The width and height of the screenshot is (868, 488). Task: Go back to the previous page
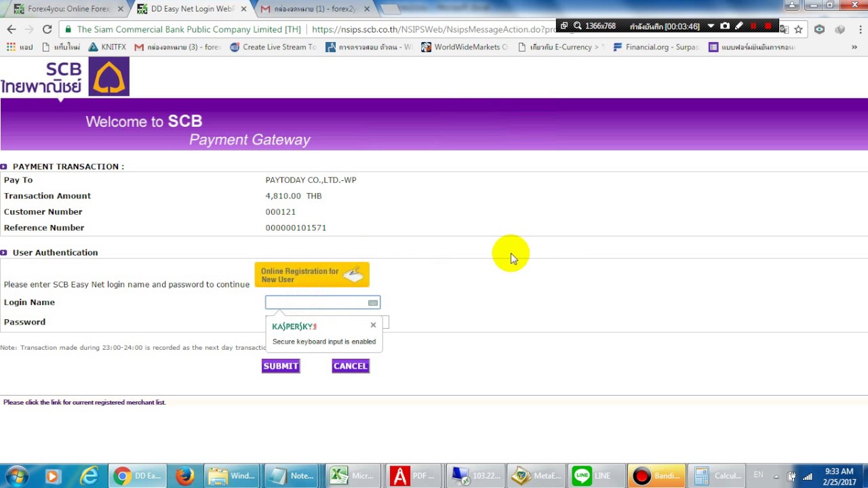pyautogui.click(x=12, y=29)
